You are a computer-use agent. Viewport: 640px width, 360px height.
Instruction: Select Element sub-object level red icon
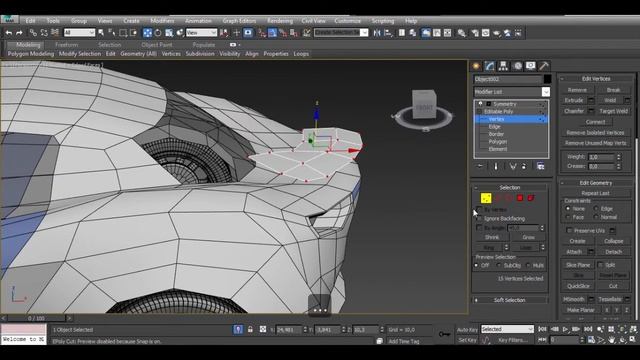(531, 198)
